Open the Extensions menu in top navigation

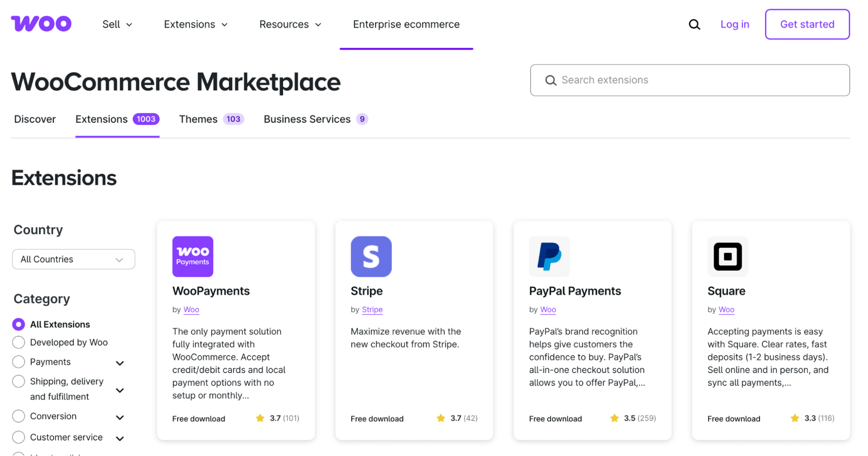tap(196, 24)
